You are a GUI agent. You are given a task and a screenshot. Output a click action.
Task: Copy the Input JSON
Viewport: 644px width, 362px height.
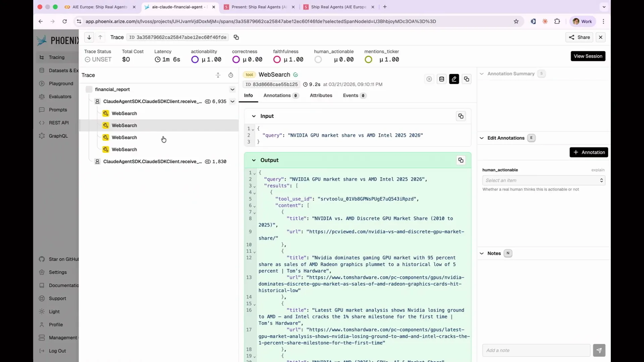coord(461,116)
